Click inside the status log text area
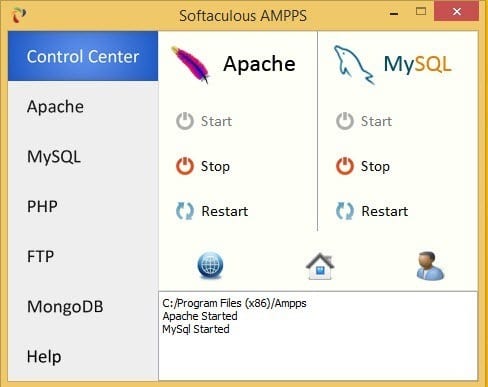Image resolution: width=488 pixels, height=387 pixels. pyautogui.click(x=318, y=336)
